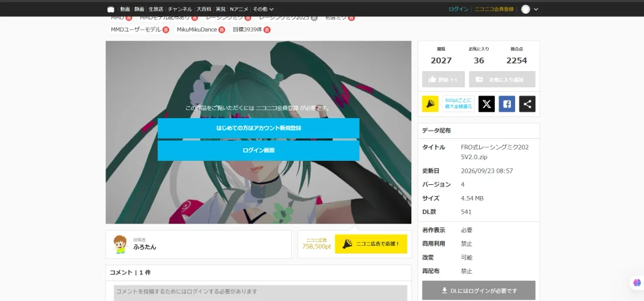644x301 pixels.
Task: Click the 改変 value 可能
Action: pos(467,258)
